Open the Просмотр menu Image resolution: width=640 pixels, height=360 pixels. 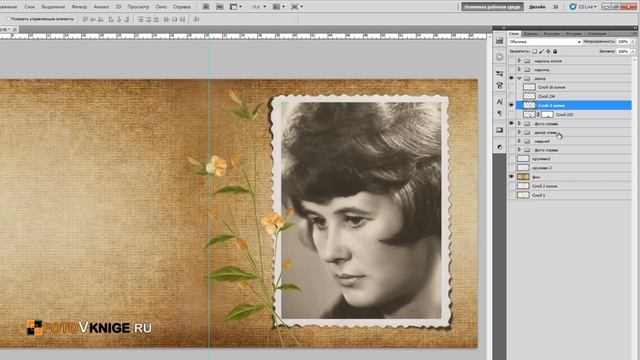tap(138, 7)
